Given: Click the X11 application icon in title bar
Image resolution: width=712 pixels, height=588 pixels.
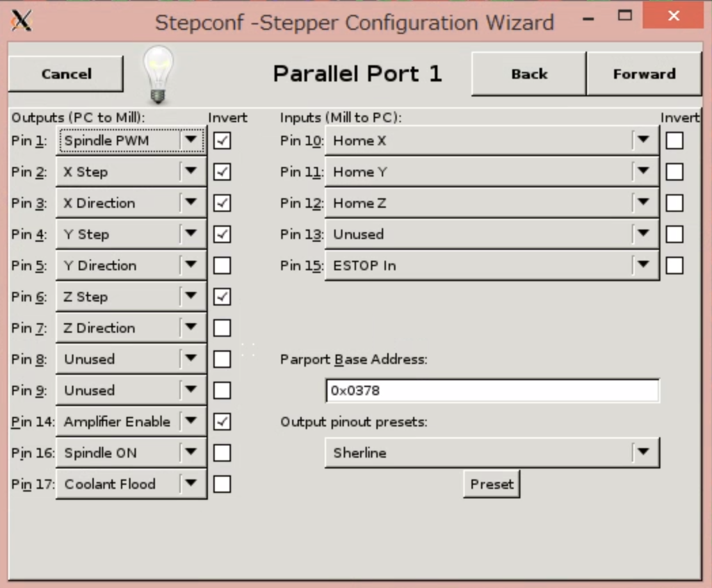Looking at the screenshot, I should [22, 20].
